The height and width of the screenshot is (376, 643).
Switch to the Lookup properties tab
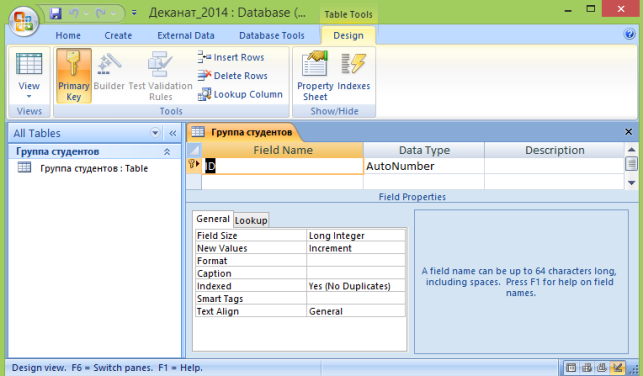[251, 220]
